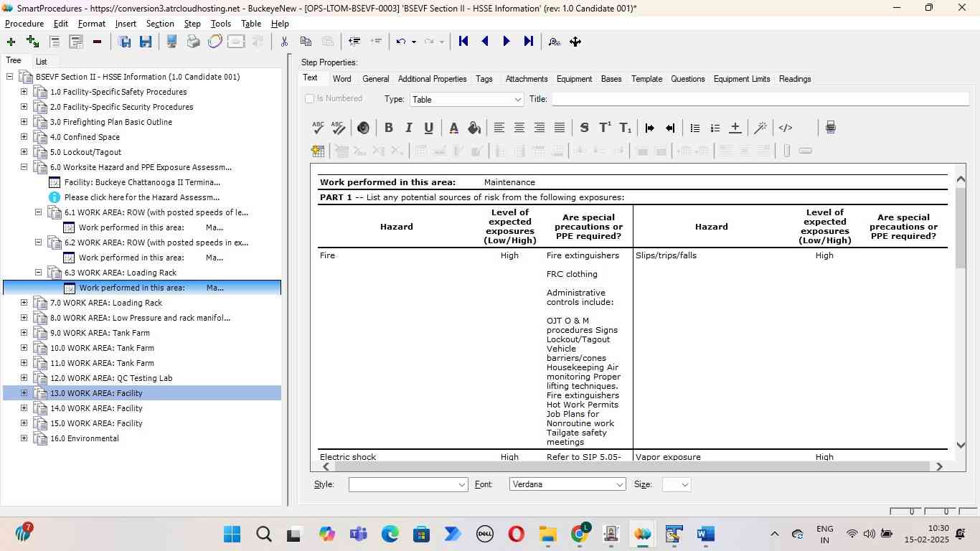Image resolution: width=980 pixels, height=551 pixels.
Task: Click the superscript T icon
Action: (605, 128)
